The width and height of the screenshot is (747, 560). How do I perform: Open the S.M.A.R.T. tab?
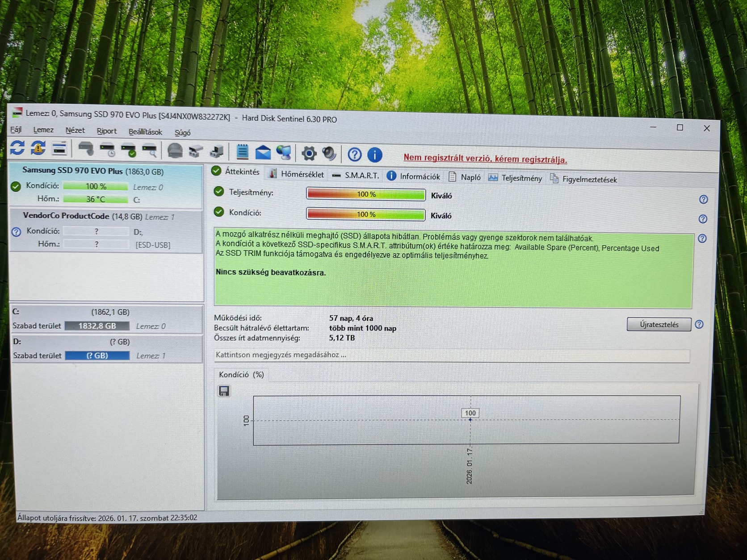pyautogui.click(x=356, y=176)
